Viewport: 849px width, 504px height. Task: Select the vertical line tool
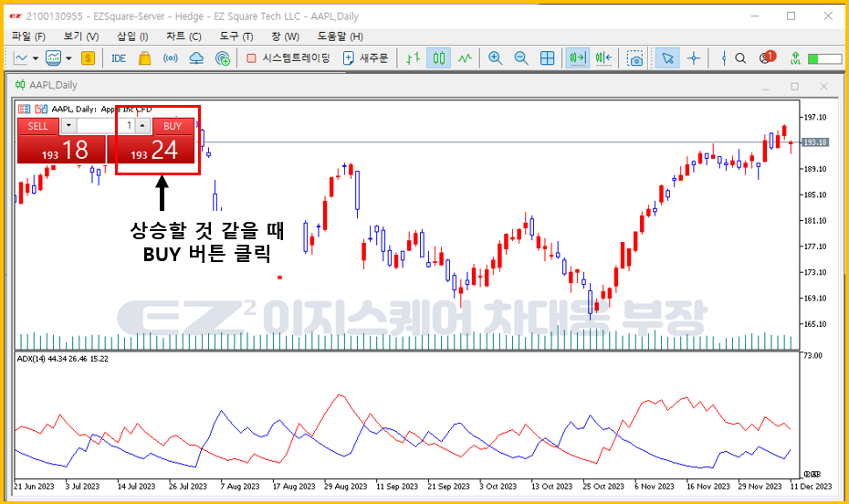coord(724,58)
